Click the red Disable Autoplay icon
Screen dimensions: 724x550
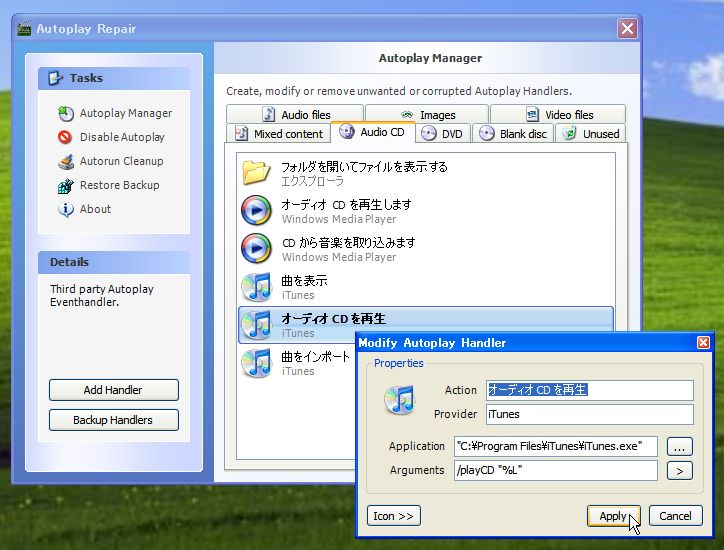coord(65,137)
